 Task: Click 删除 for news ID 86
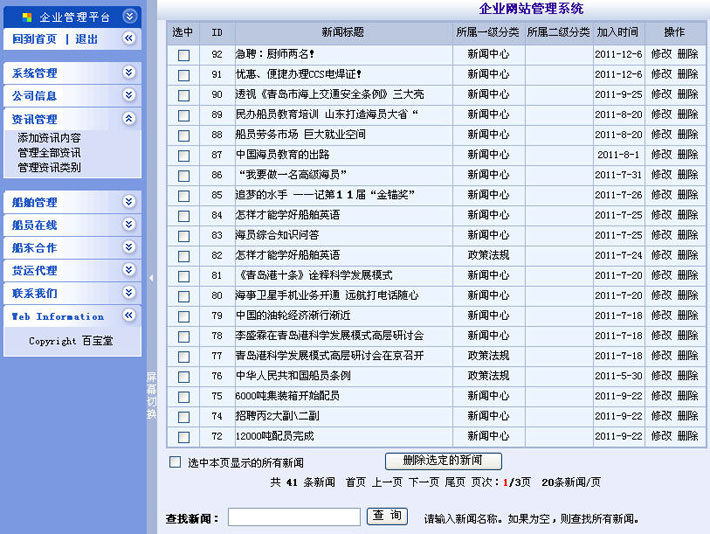(x=687, y=175)
